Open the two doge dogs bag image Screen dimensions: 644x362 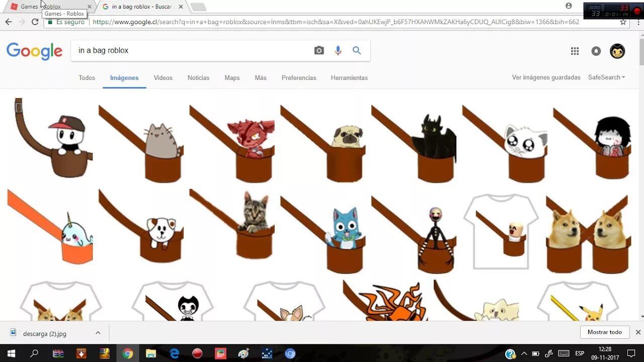(x=589, y=234)
